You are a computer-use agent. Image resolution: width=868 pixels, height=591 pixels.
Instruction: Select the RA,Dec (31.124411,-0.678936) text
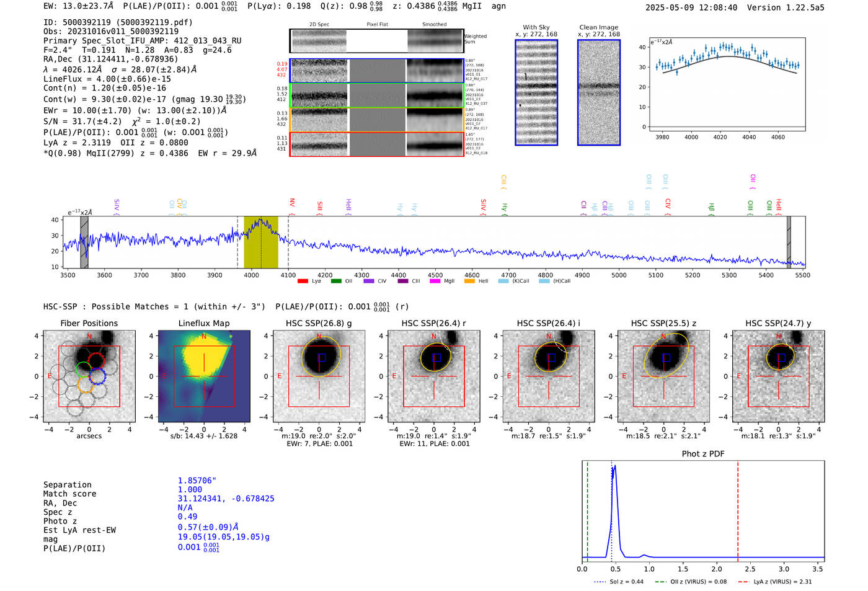[111, 59]
